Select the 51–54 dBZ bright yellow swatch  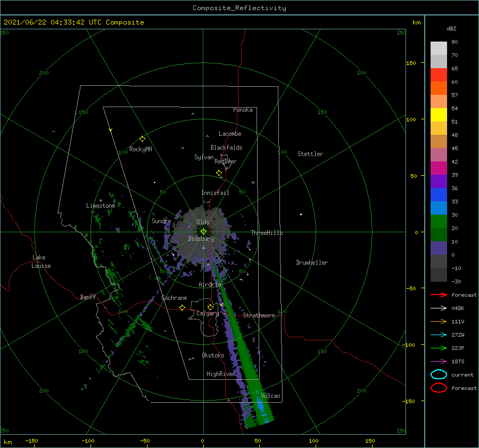(439, 115)
